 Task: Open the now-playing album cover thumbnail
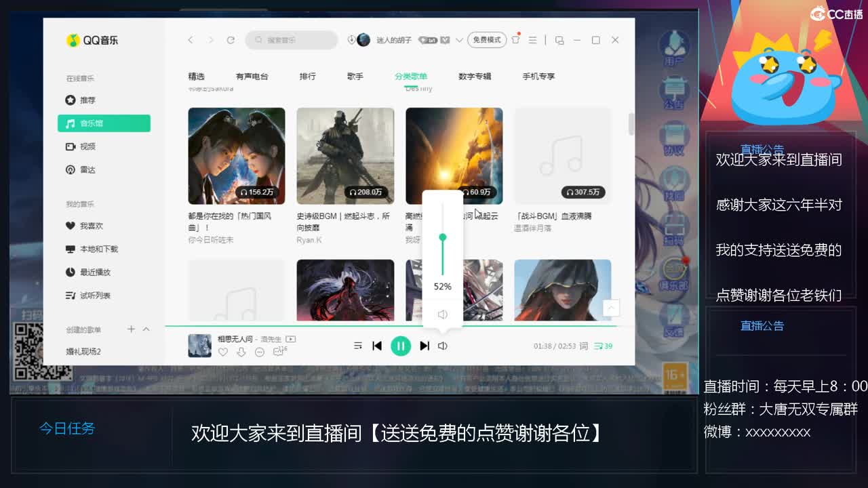(x=199, y=346)
